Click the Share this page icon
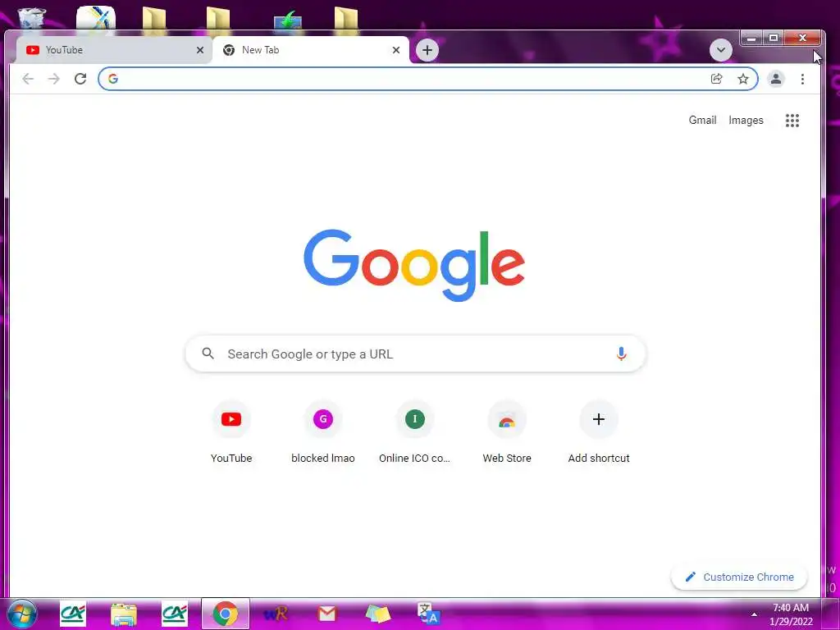 pyautogui.click(x=717, y=80)
